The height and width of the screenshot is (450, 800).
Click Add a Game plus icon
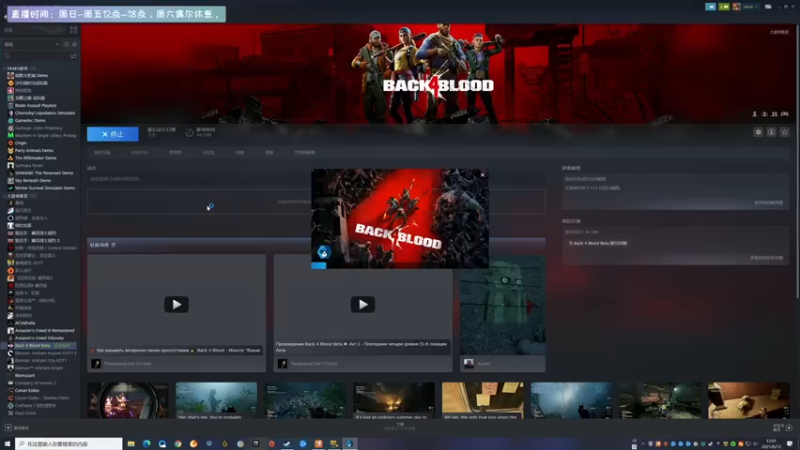[x=8, y=428]
